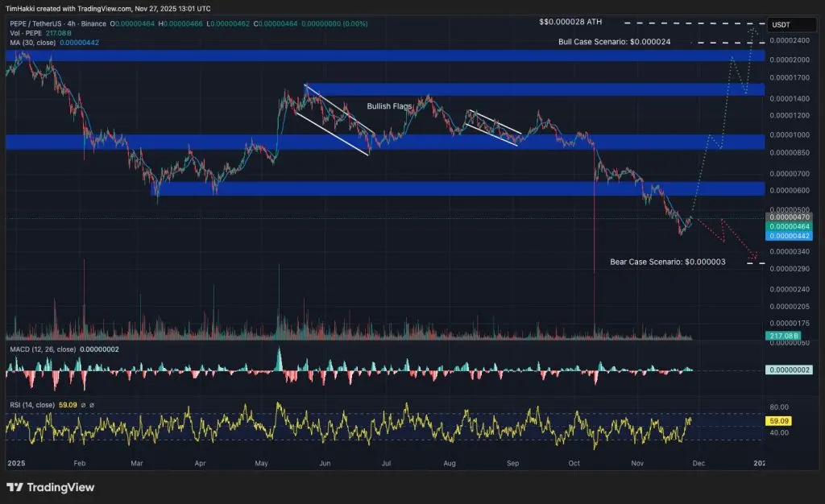Select the Bullish Flags text annotation
This screenshot has width=825, height=504.
[x=389, y=105]
